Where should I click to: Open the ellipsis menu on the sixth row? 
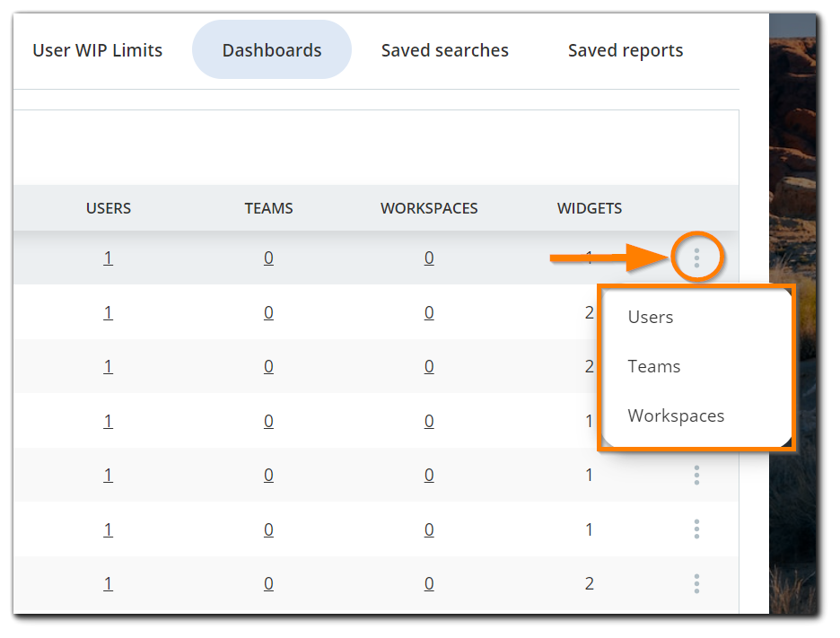697,529
